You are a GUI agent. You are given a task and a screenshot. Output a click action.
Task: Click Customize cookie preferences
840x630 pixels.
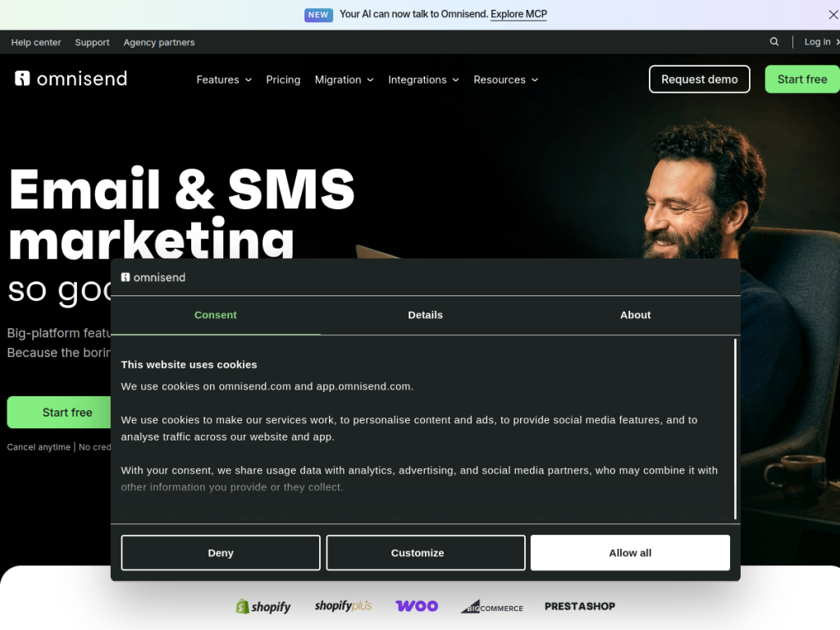(x=426, y=553)
